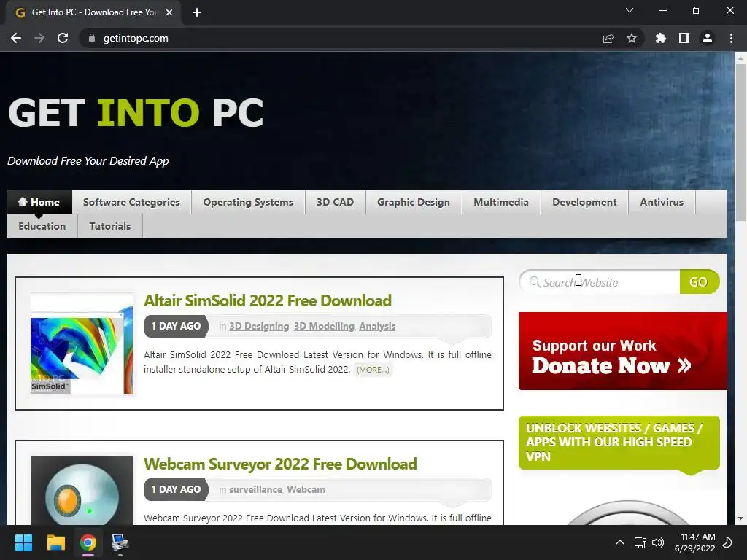Viewport: 747px width, 560px height.
Task: Click the Search Website field
Action: [600, 282]
